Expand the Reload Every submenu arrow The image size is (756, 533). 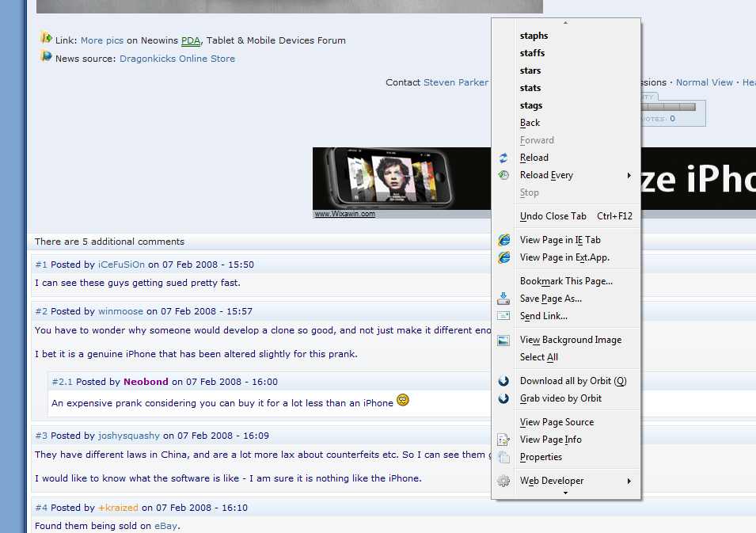(629, 175)
